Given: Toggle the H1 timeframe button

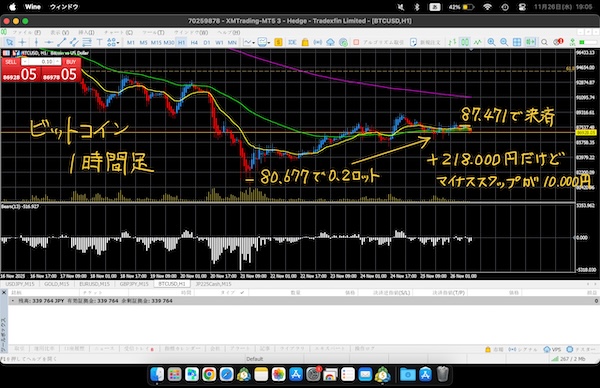Looking at the screenshot, I should (x=181, y=42).
